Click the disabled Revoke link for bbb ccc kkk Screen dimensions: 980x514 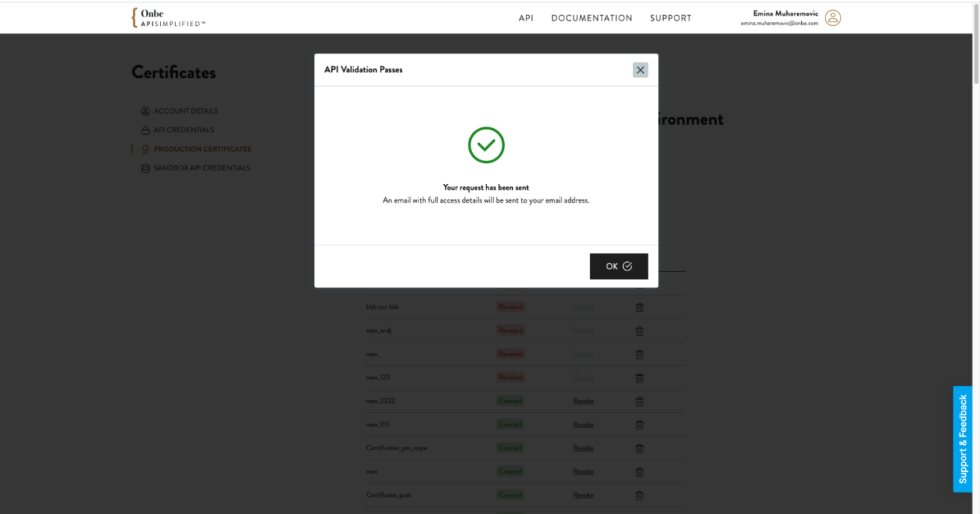[x=583, y=307]
